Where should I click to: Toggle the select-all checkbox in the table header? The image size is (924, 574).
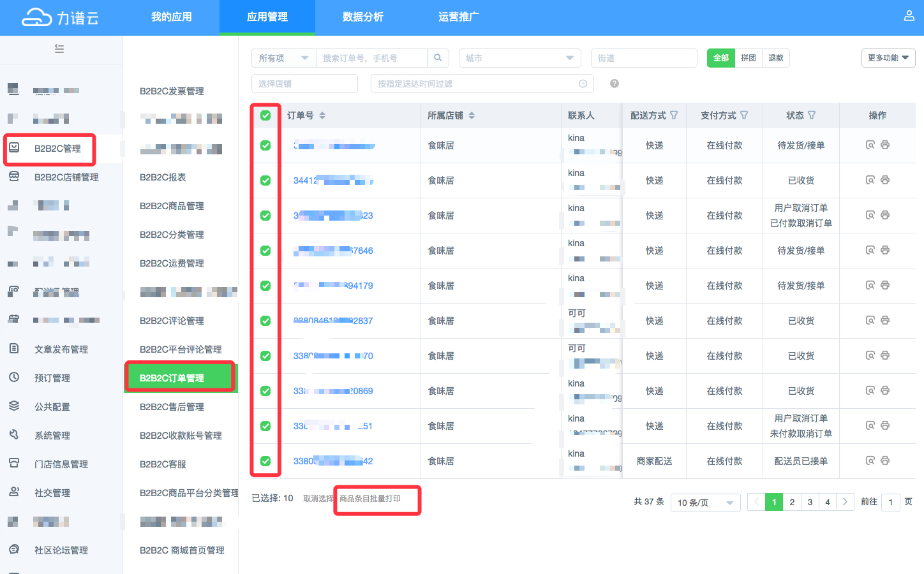[265, 115]
